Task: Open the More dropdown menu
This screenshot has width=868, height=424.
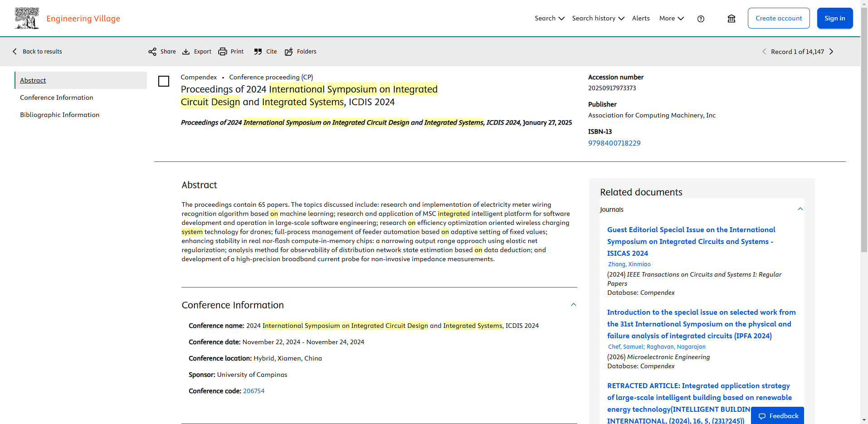Action: pyautogui.click(x=671, y=18)
